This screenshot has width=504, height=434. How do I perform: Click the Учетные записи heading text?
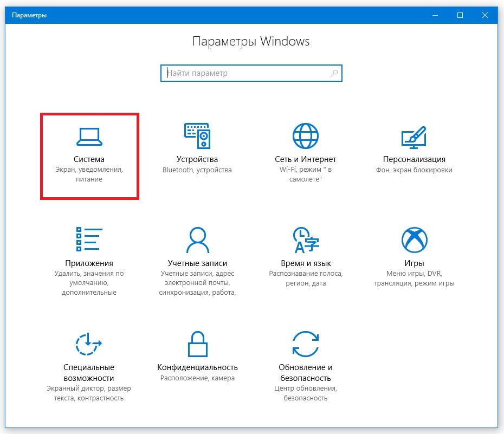click(197, 263)
